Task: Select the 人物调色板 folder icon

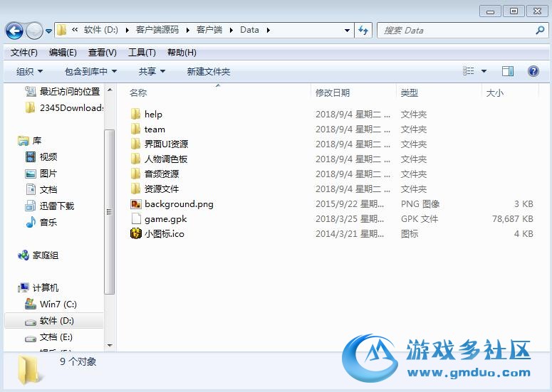Action: (x=135, y=159)
